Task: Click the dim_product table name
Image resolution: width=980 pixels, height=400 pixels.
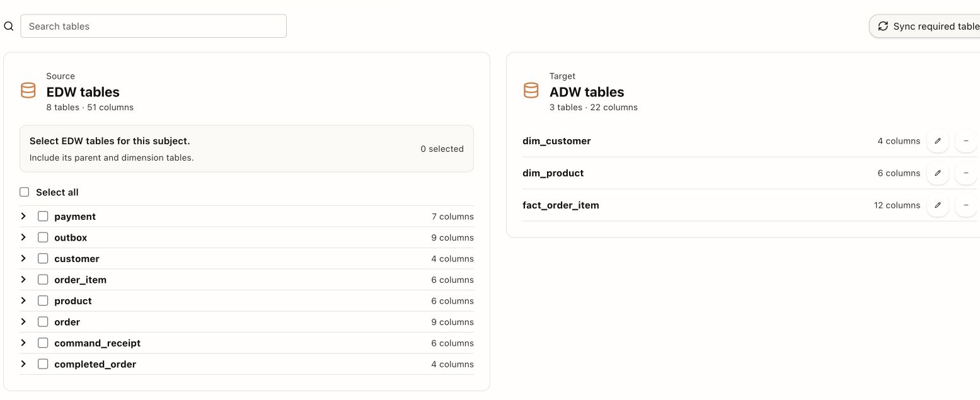Action: (553, 173)
